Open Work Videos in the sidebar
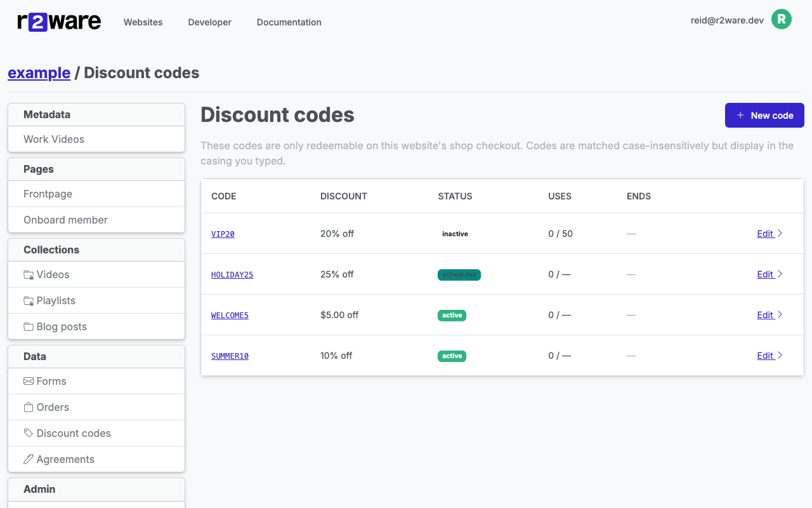 (x=96, y=139)
